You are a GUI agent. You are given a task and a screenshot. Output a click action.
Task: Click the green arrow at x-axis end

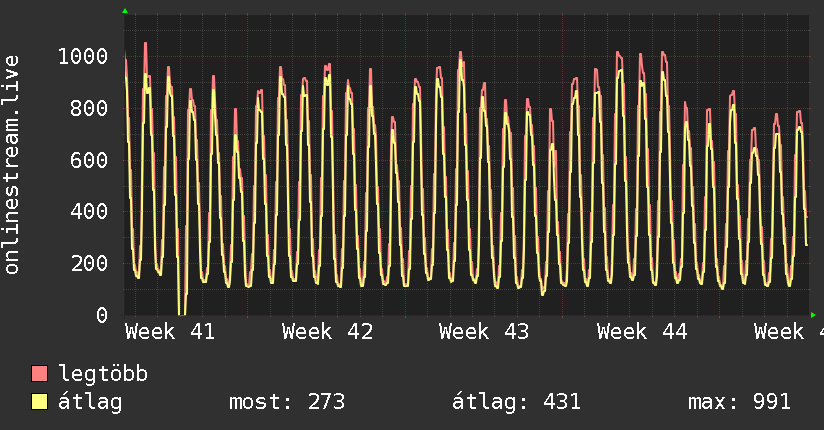[813, 315]
